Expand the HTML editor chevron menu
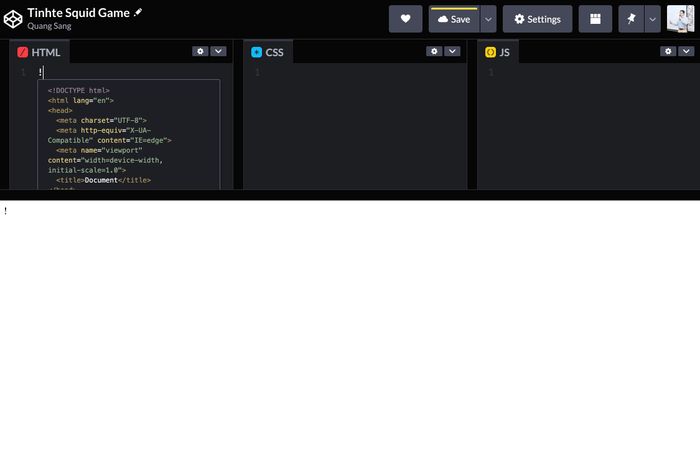Image resolution: width=700 pixels, height=454 pixels. pos(218,51)
